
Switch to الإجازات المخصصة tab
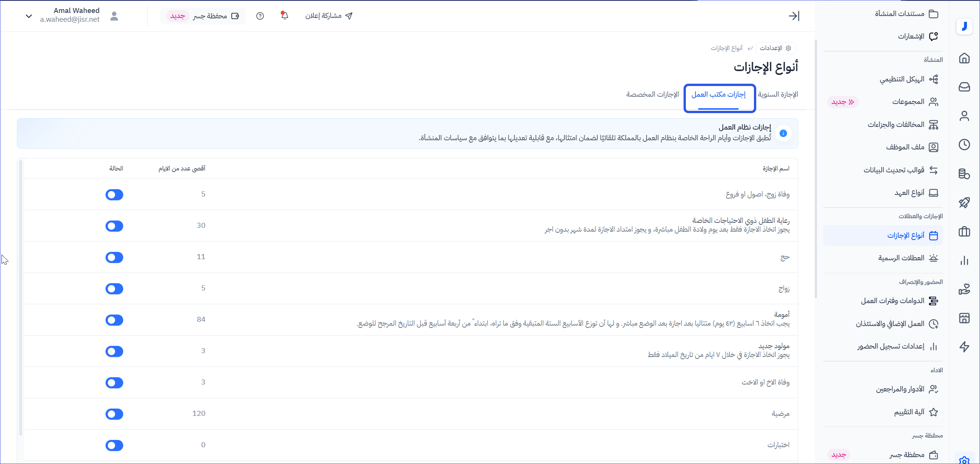[652, 94]
